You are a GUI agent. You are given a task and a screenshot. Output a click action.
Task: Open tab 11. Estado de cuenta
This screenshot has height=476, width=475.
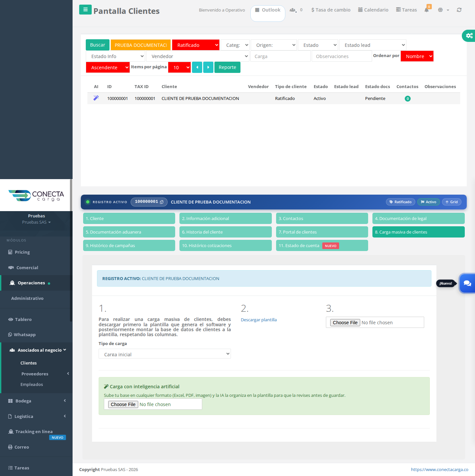click(322, 245)
